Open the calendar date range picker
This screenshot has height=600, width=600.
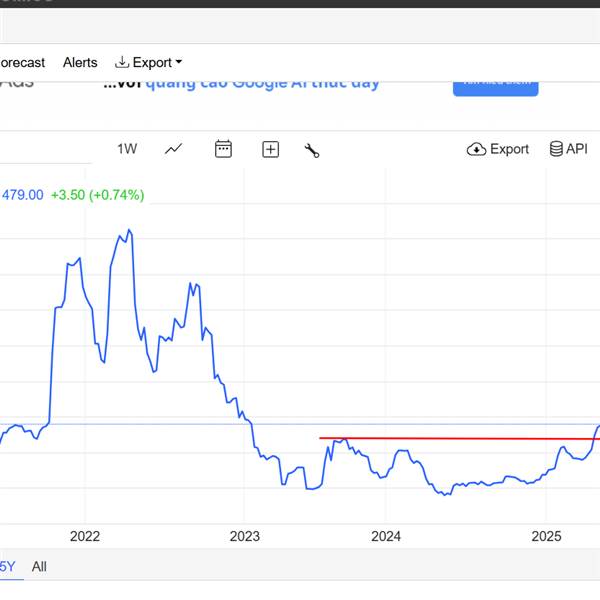tap(223, 149)
